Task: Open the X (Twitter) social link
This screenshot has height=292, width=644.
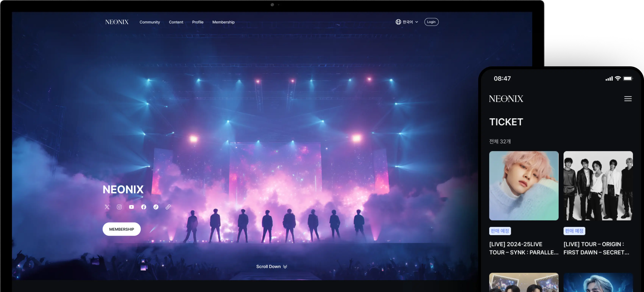Action: point(107,207)
